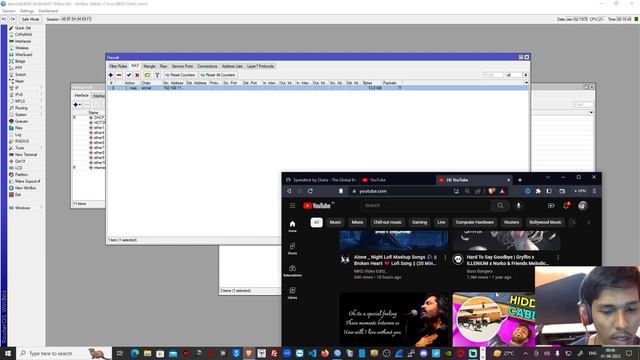Click the Reset All Counters button
Viewport: 640px width, 360px height.
pyautogui.click(x=218, y=75)
